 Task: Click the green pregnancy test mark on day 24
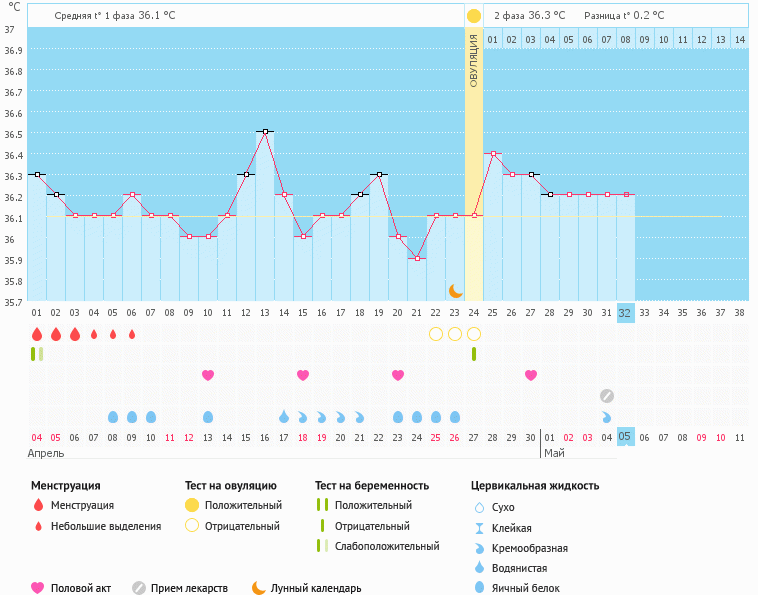(474, 354)
